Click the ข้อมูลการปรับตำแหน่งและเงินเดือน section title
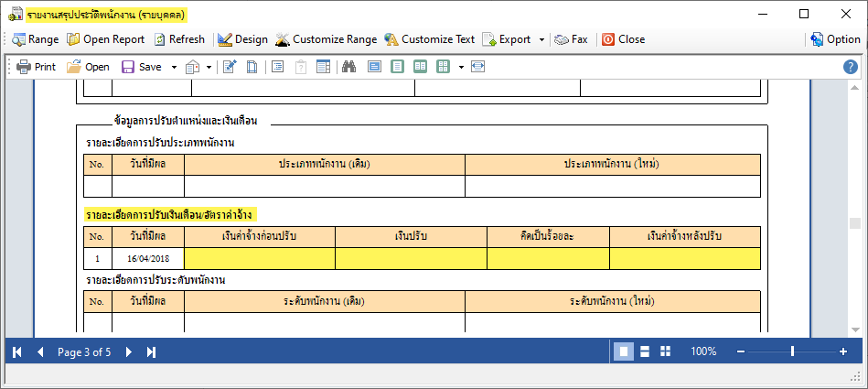Viewport: 868px width, 389px height. point(186,120)
